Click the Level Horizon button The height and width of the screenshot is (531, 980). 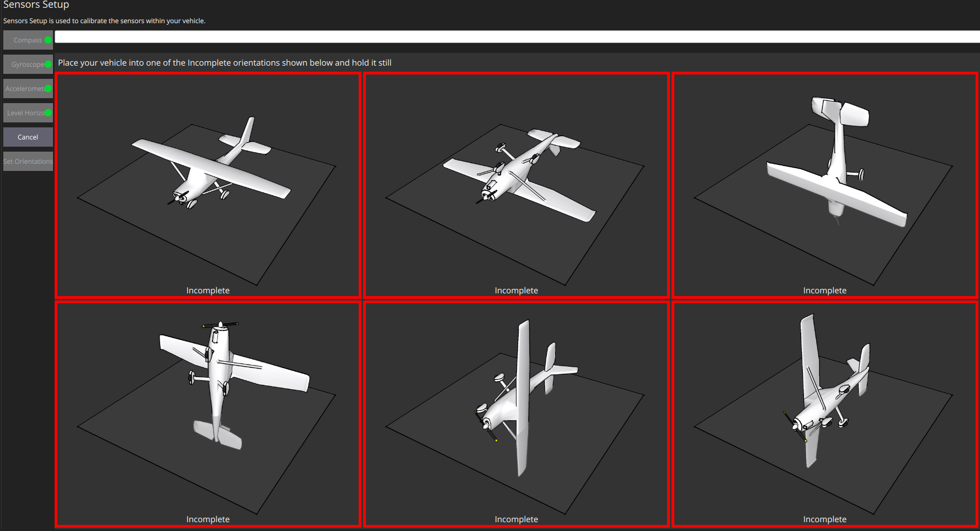(x=28, y=113)
